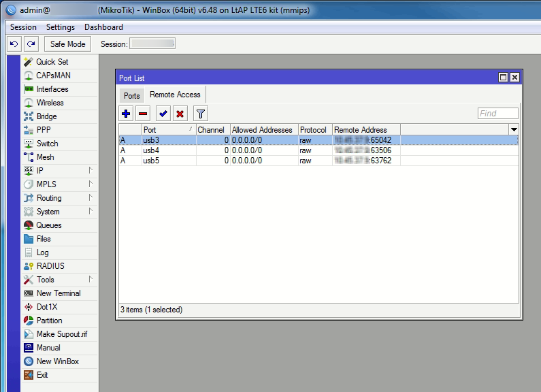Sort by the Protocol column header
The width and height of the screenshot is (541, 392).
315,130
